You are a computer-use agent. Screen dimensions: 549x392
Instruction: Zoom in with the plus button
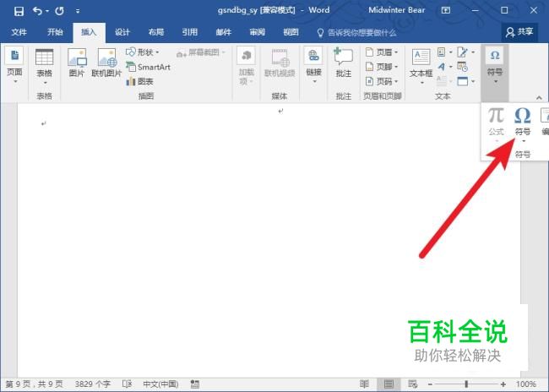pos(503,384)
